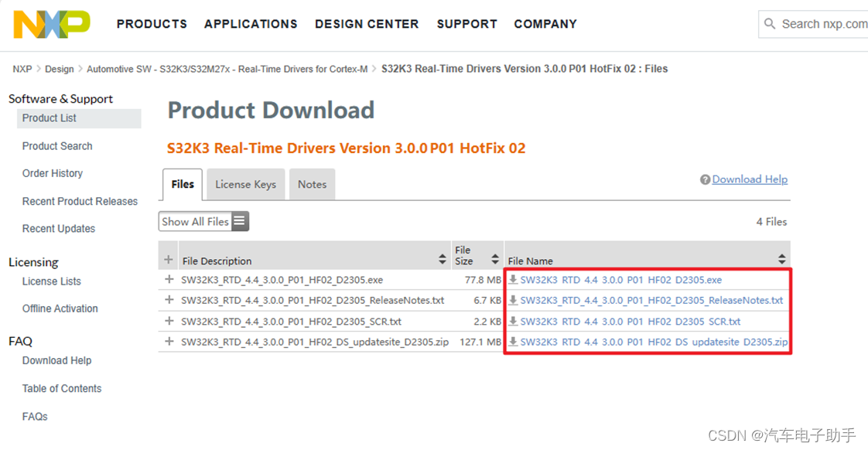Expand the ReleaseNotes.txt description row
Image resolution: width=868 pixels, height=450 pixels.
(x=169, y=300)
